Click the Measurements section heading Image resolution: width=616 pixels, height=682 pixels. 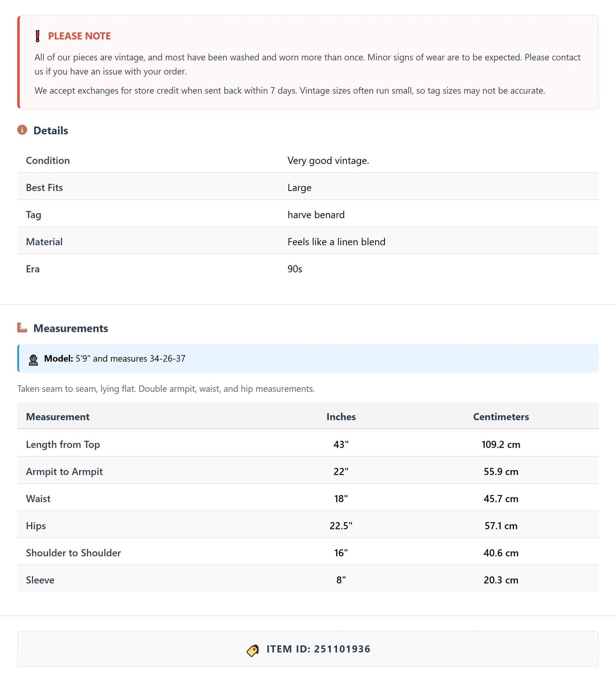[x=71, y=328]
